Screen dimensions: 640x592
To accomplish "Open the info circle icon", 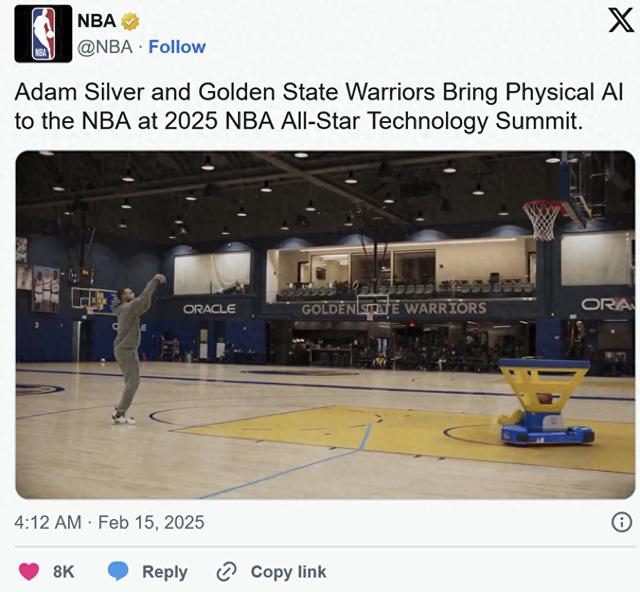I will pyautogui.click(x=621, y=522).
